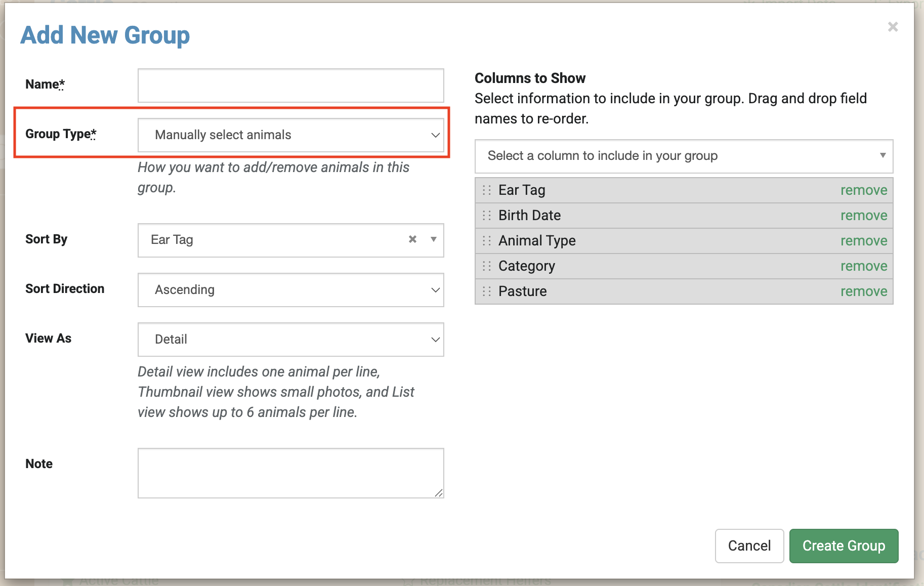The width and height of the screenshot is (924, 586).
Task: Remove the Birth Date column
Action: point(863,216)
